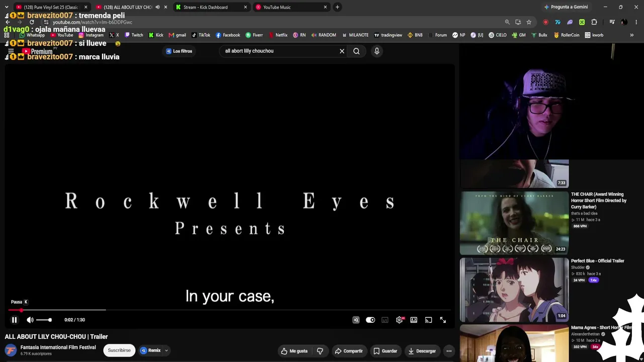Screen dimensions: 644x362
Task: Open the 'Perfect Blue - Official Trailer' title link
Action: pos(597,261)
